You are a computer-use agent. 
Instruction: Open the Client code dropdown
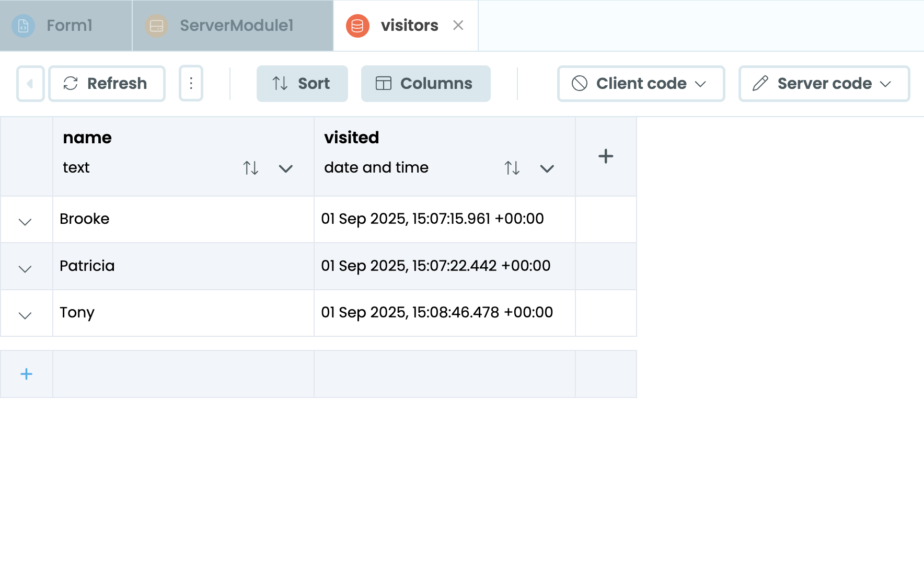(x=641, y=84)
